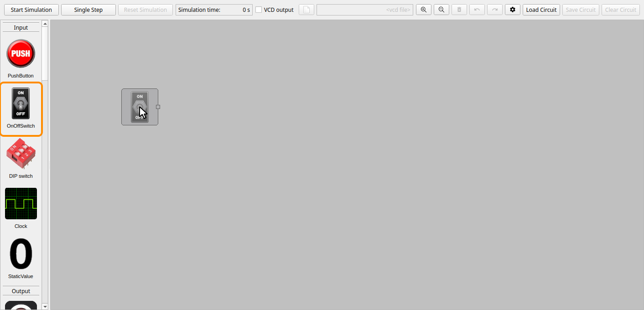644x310 pixels.
Task: Click the VCD file browse icon
Action: [306, 10]
